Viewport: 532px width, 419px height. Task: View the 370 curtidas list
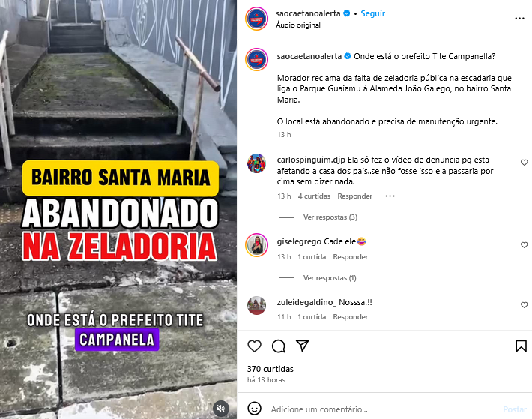click(x=270, y=369)
